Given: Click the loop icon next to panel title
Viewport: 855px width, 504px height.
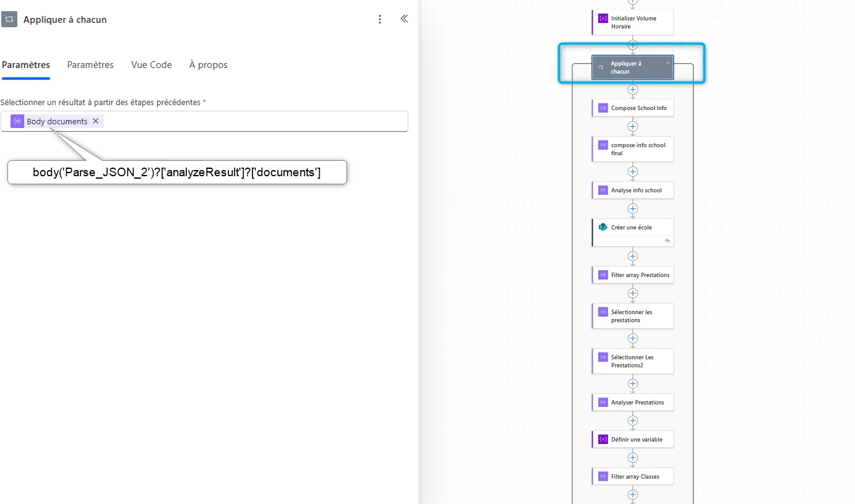Looking at the screenshot, I should [9, 20].
